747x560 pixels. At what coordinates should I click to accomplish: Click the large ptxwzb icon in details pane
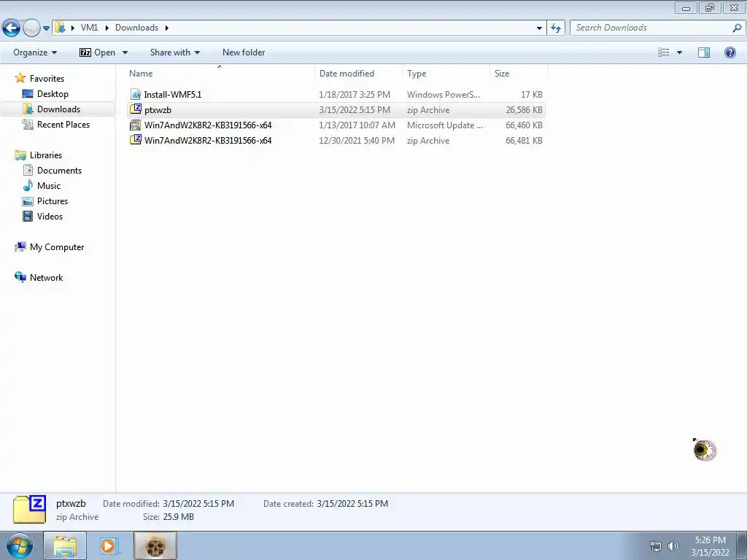(x=29, y=509)
